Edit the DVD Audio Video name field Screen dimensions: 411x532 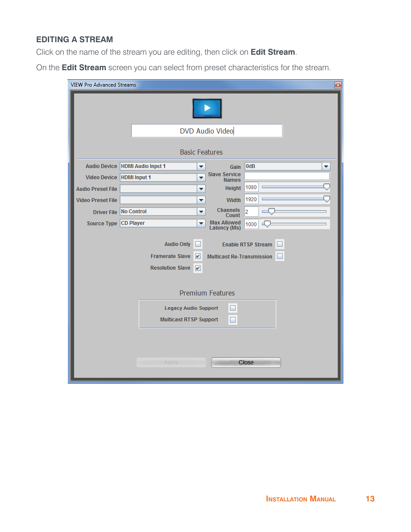click(x=207, y=131)
